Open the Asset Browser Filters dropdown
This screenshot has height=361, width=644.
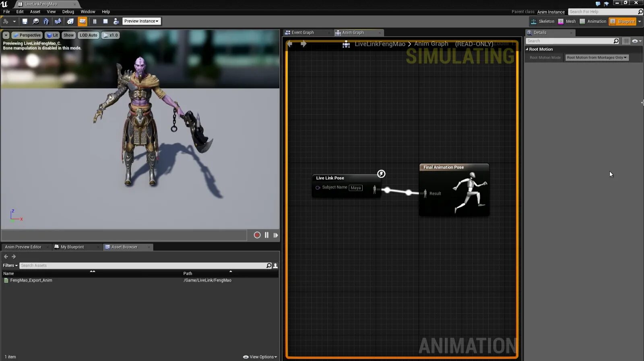[10, 266]
